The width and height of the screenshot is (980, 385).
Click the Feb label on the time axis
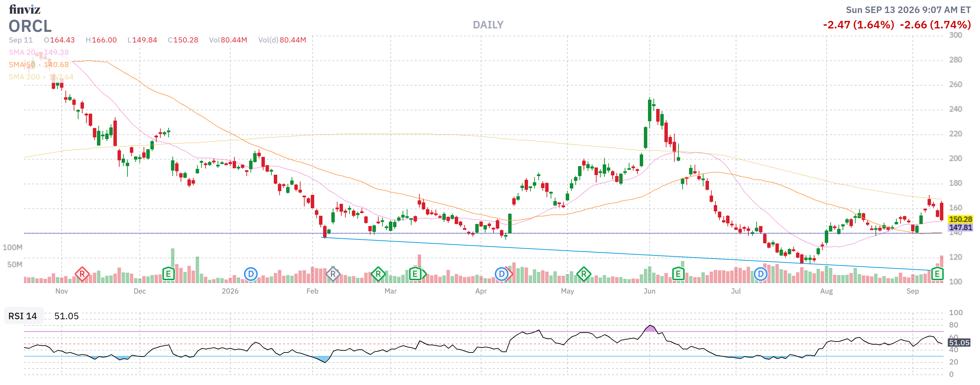tap(313, 291)
